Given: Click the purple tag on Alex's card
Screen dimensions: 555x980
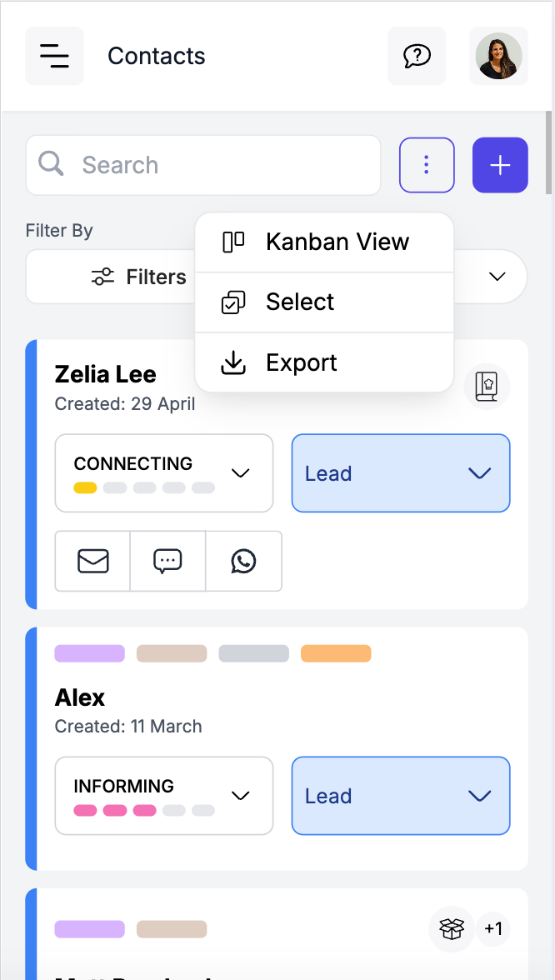Looking at the screenshot, I should tap(89, 653).
